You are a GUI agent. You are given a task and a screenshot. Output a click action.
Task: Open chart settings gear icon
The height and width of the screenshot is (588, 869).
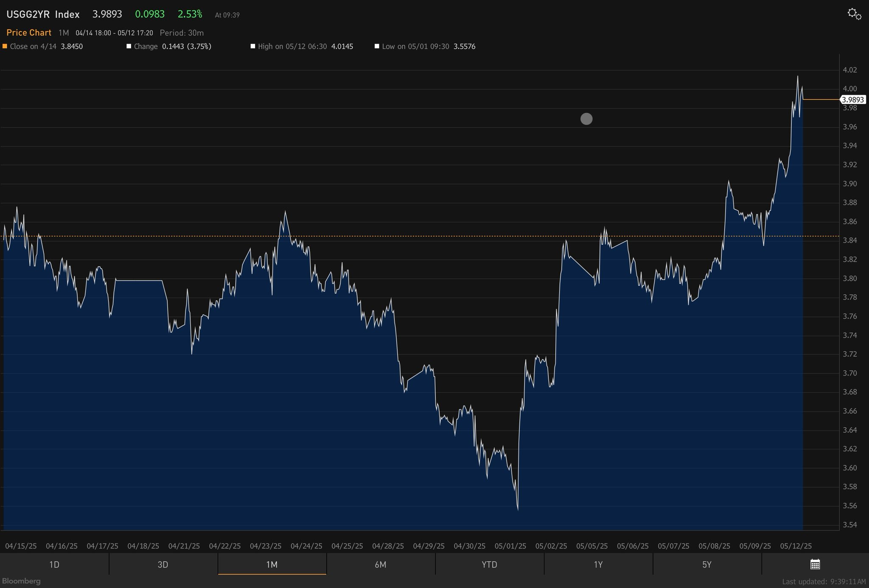pyautogui.click(x=854, y=14)
